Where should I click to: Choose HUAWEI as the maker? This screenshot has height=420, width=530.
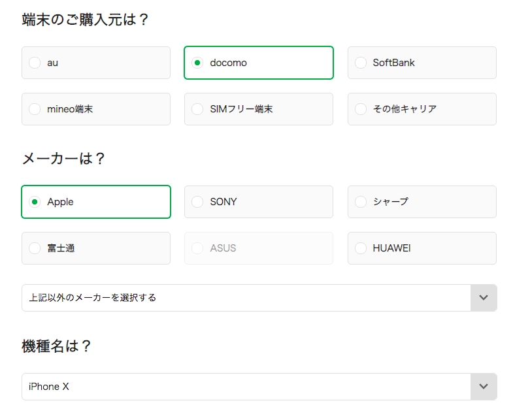click(422, 248)
